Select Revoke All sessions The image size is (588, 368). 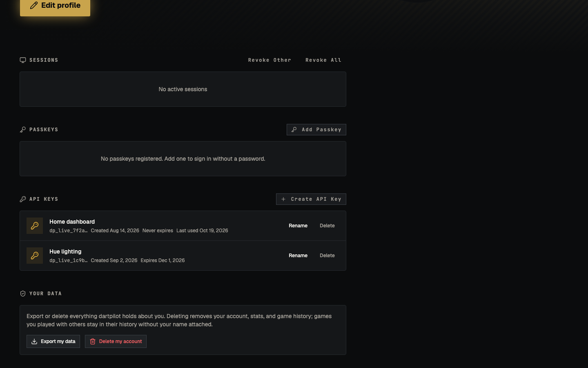(x=323, y=60)
